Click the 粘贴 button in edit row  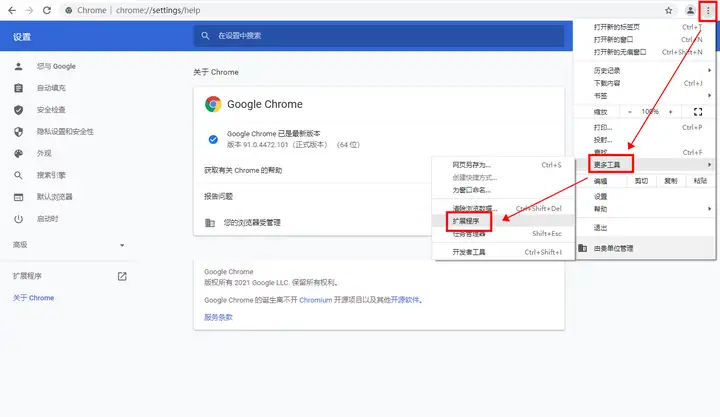click(700, 181)
